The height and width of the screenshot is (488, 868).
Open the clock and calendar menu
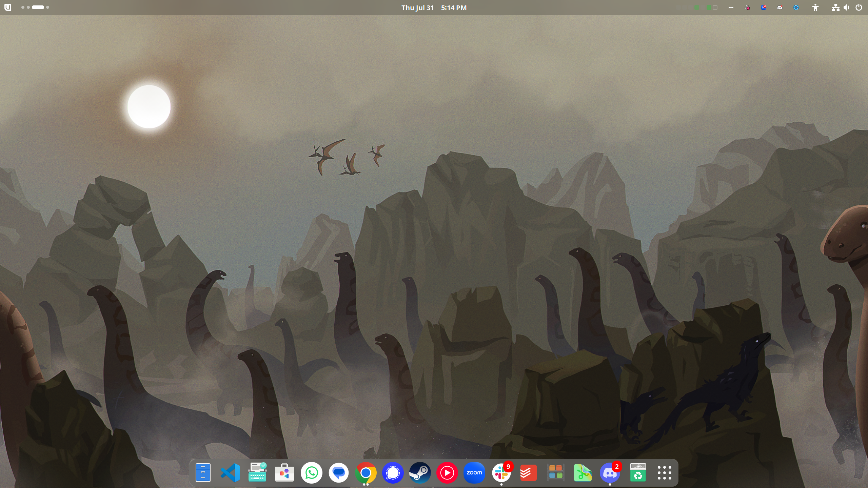[434, 7]
